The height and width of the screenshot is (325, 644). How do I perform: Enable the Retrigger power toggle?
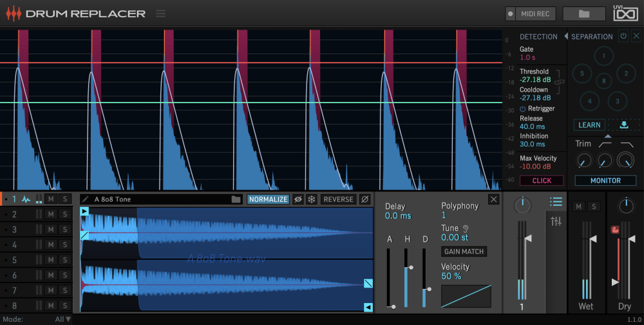click(523, 109)
